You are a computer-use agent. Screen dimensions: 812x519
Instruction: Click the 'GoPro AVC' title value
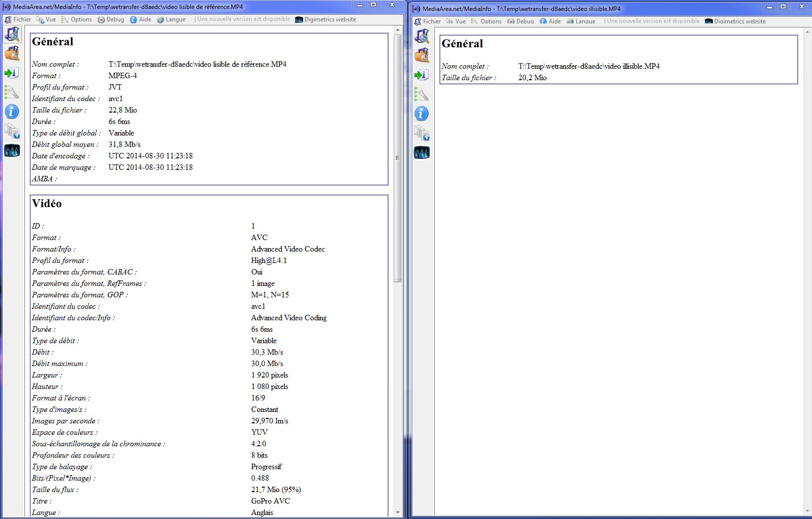[271, 501]
